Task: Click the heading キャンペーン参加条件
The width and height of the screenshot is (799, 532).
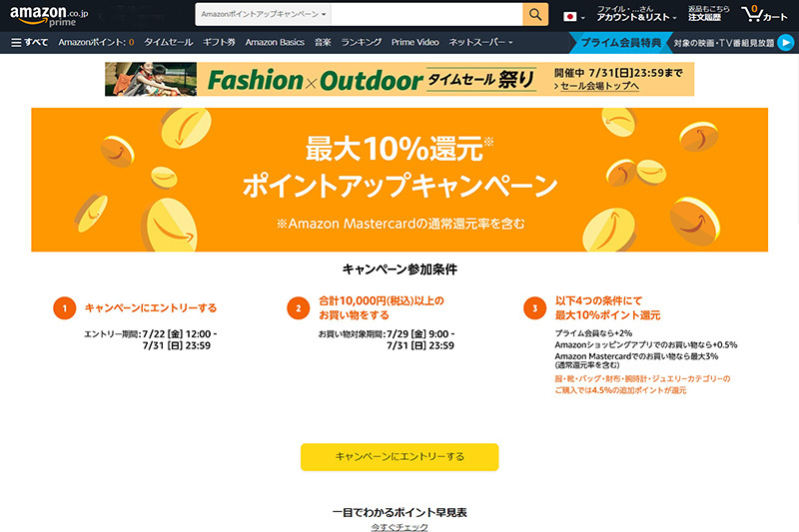Action: coord(399,269)
